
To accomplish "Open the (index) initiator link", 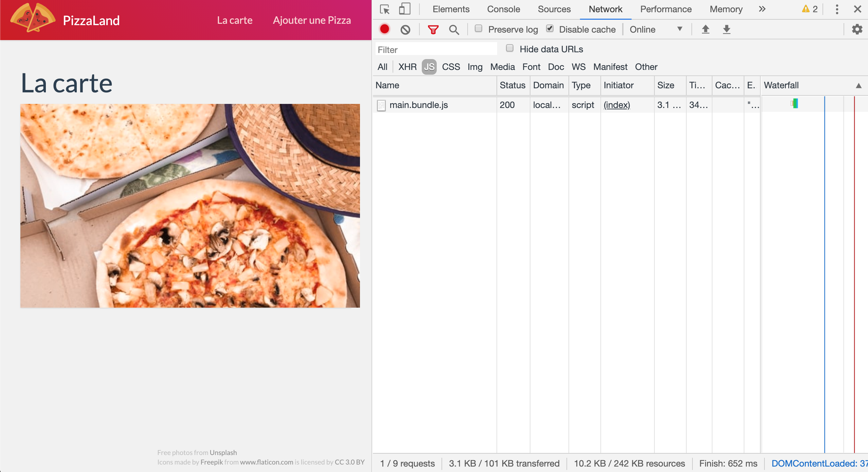I will point(617,105).
